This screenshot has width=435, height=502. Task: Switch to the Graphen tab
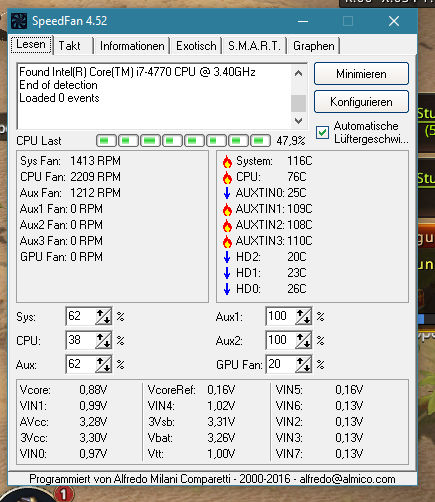(x=314, y=46)
